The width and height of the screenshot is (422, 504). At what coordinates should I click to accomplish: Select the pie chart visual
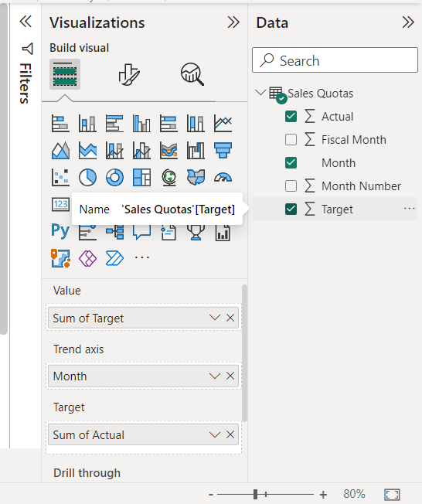(87, 177)
